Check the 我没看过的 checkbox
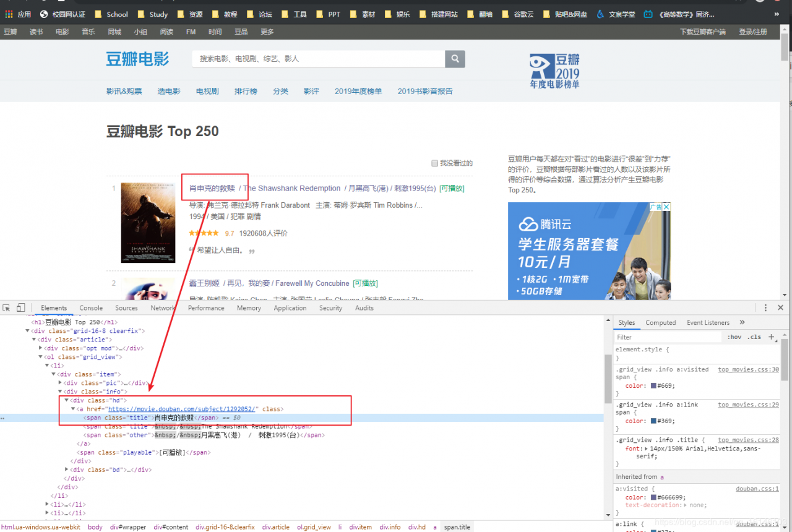 pos(435,163)
